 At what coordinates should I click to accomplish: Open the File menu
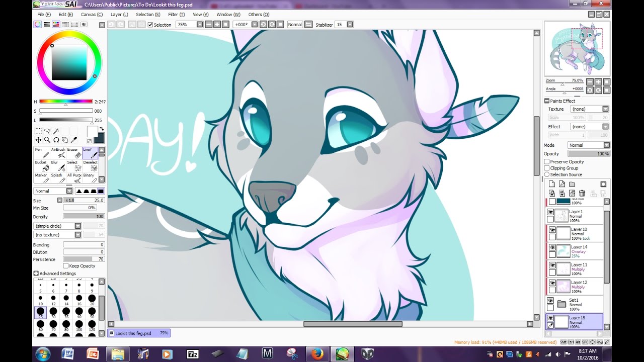(x=44, y=15)
